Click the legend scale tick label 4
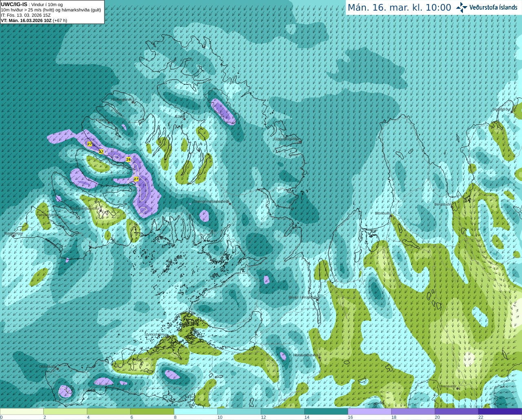522x420 pixels. pos(88,417)
